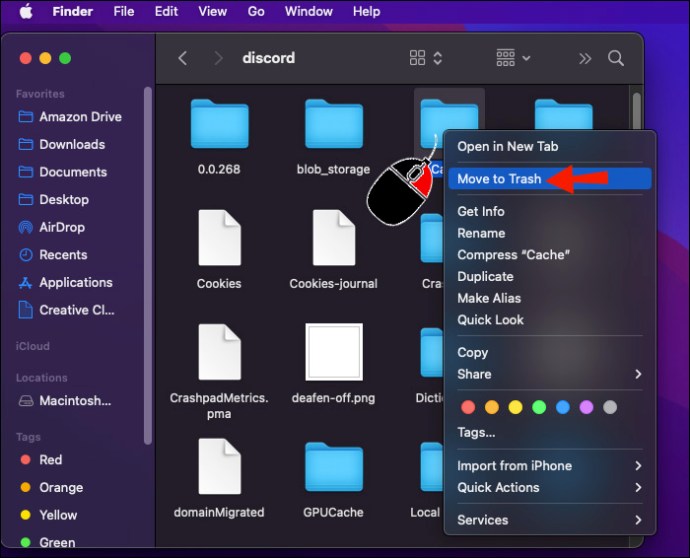Expand the Services submenu
The width and height of the screenshot is (690, 558).
tap(550, 520)
